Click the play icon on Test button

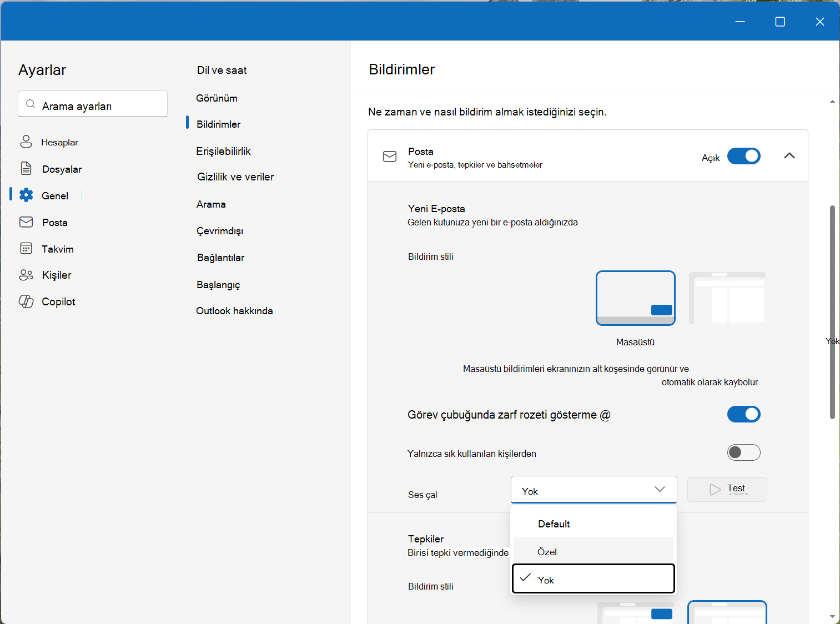click(x=715, y=490)
